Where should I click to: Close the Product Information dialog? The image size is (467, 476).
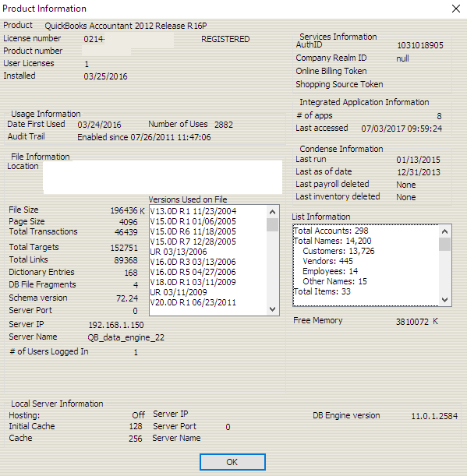click(456, 9)
